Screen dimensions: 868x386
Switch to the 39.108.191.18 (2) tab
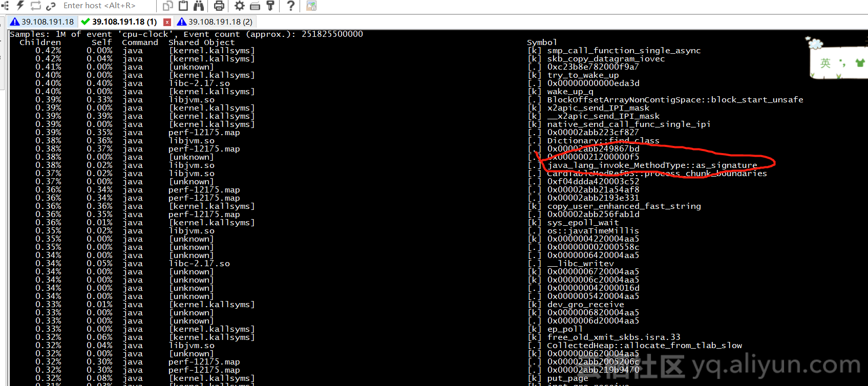(215, 22)
